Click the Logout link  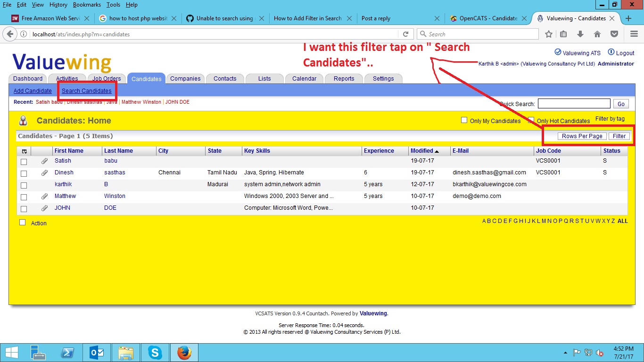[x=621, y=53]
